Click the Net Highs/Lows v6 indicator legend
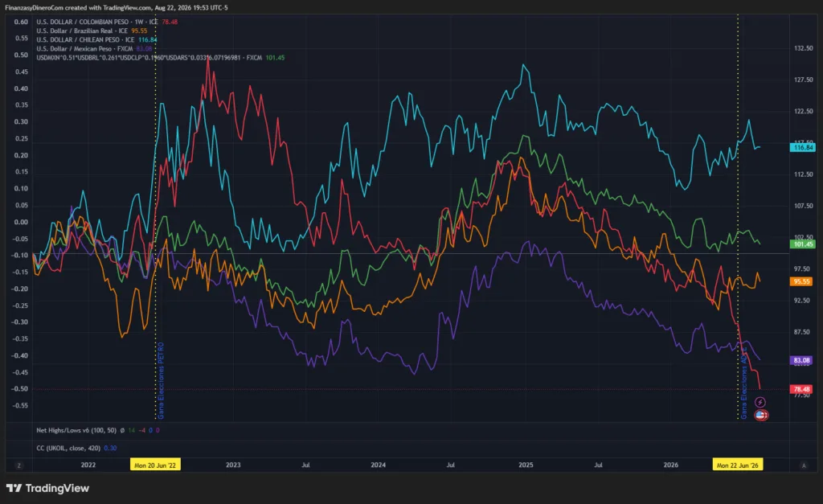 [x=76, y=431]
